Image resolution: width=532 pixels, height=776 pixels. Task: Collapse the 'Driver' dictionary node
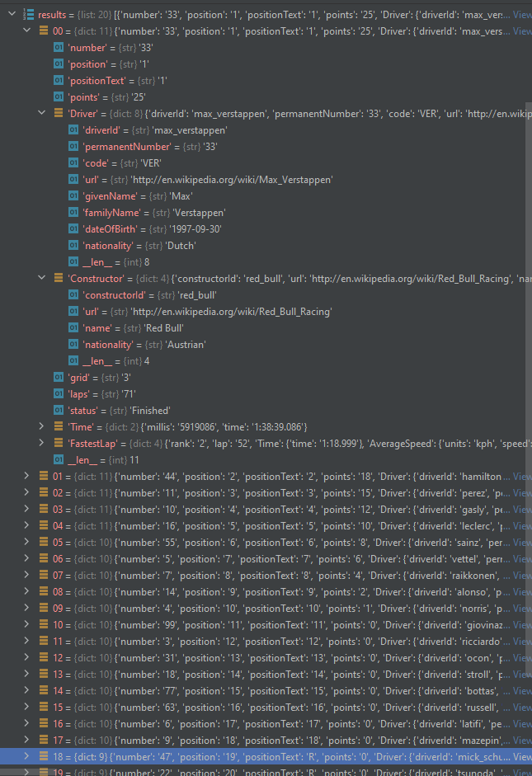pyautogui.click(x=41, y=113)
